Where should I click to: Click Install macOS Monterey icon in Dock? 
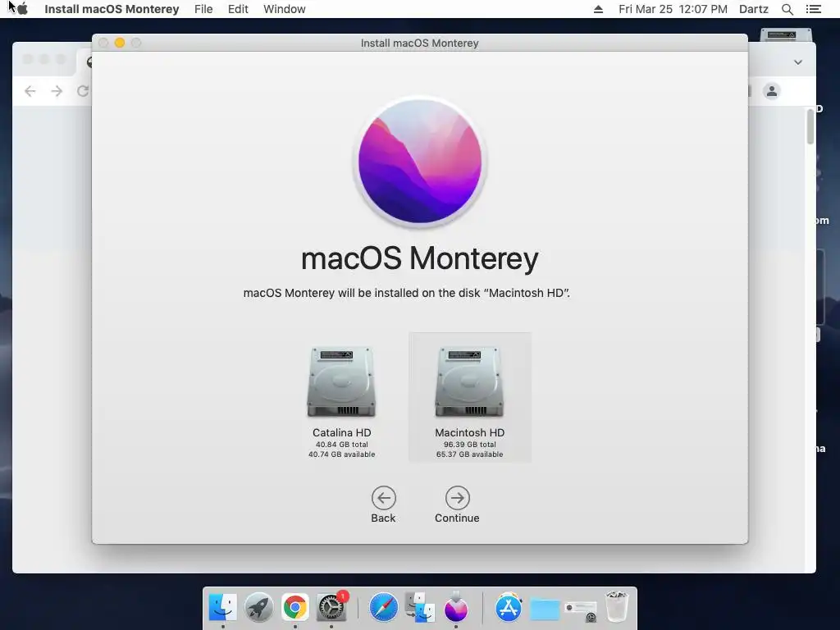pyautogui.click(x=456, y=607)
